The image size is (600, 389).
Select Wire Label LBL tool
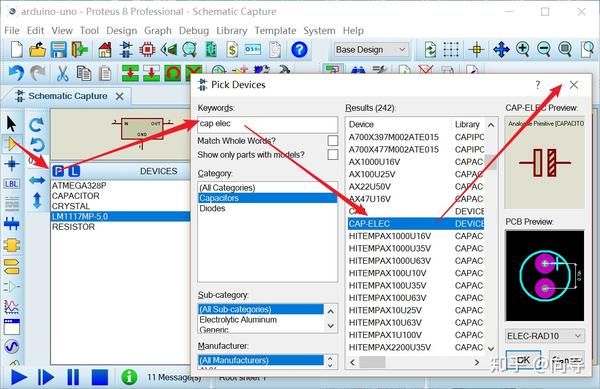[x=11, y=184]
